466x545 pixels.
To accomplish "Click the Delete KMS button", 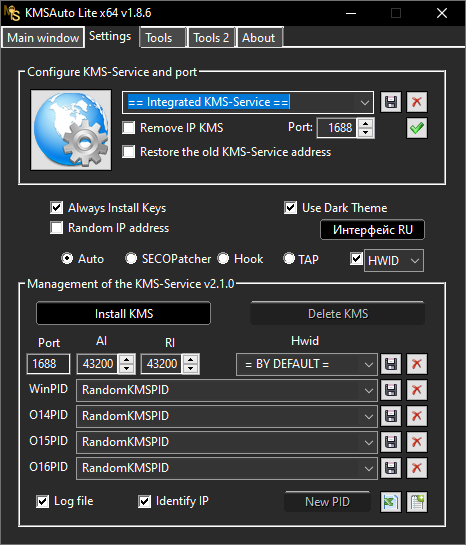I will click(337, 314).
